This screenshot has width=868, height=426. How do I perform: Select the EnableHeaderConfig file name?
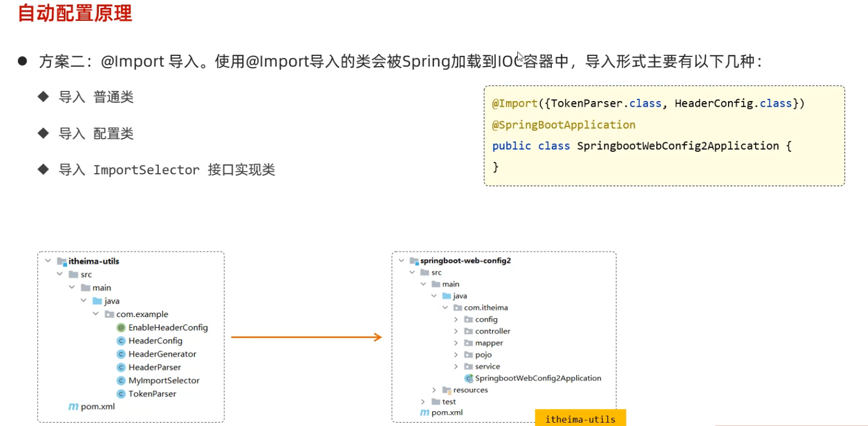(x=168, y=327)
